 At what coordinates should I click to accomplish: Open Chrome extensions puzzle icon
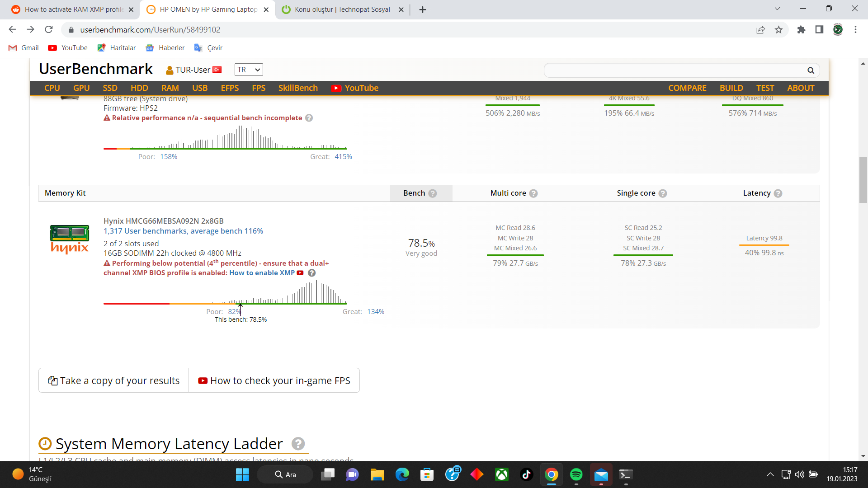click(x=801, y=30)
